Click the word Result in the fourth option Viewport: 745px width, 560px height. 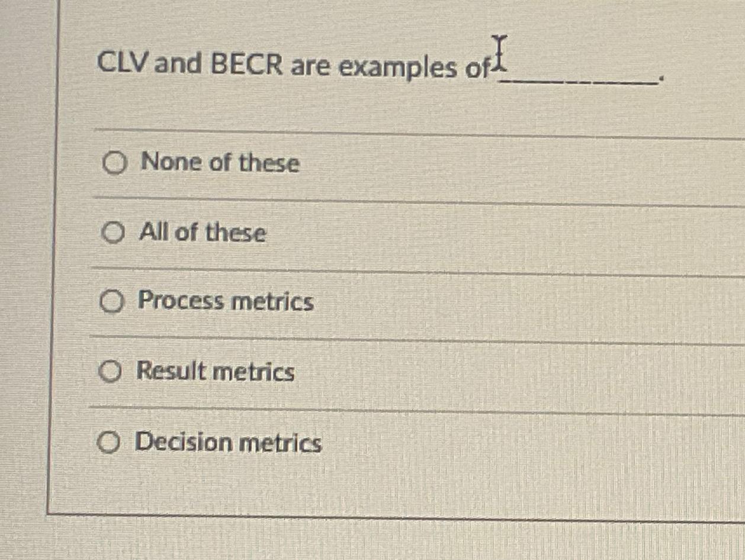pyautogui.click(x=172, y=371)
